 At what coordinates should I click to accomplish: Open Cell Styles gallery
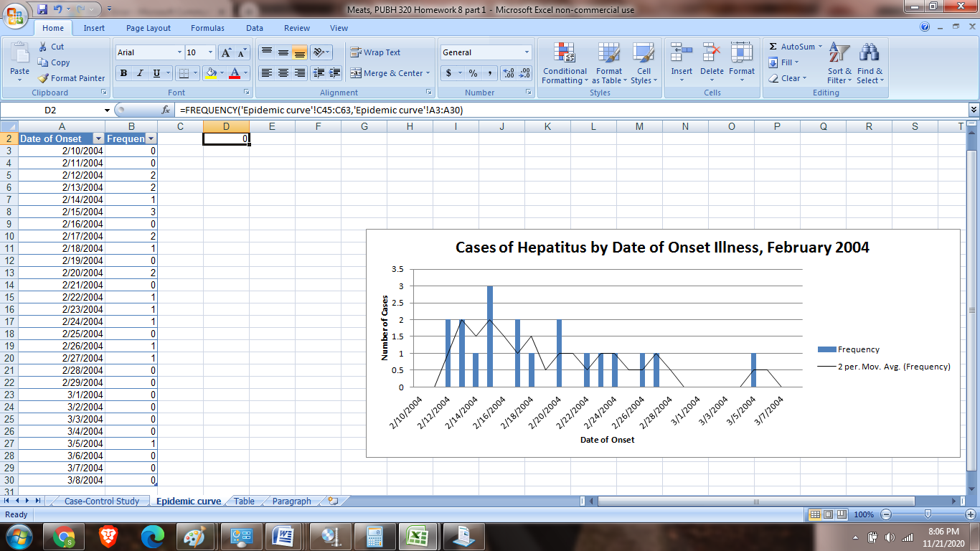(643, 63)
